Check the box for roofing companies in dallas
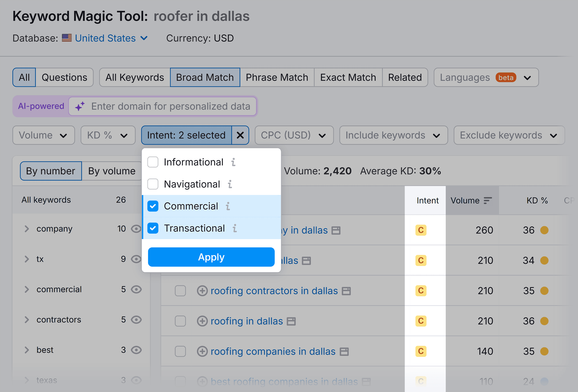This screenshot has height=392, width=578. pos(180,352)
